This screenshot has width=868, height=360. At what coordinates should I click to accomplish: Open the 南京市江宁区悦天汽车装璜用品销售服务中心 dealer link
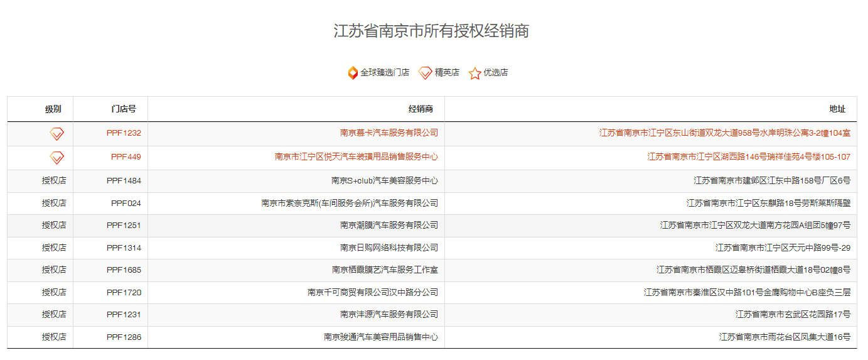click(x=356, y=157)
